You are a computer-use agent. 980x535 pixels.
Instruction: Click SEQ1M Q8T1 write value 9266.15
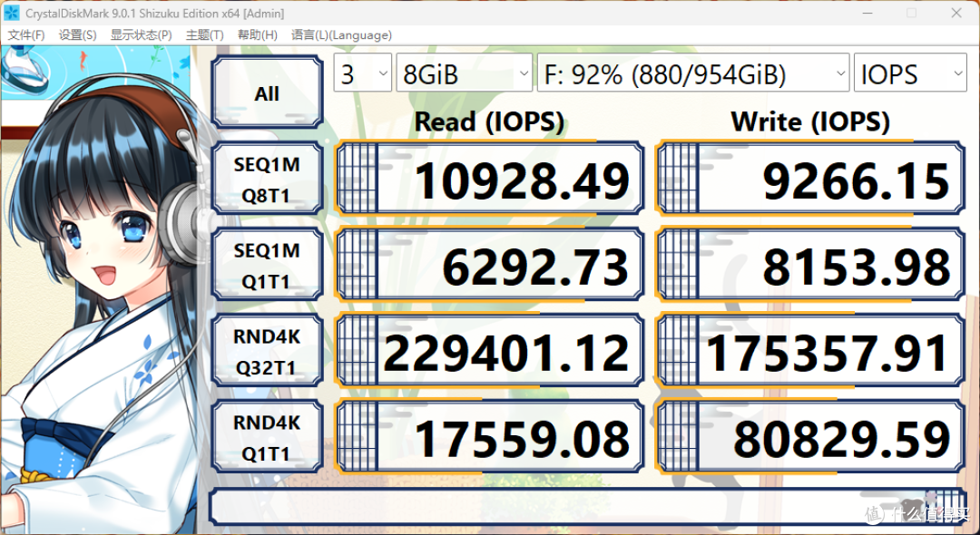810,179
